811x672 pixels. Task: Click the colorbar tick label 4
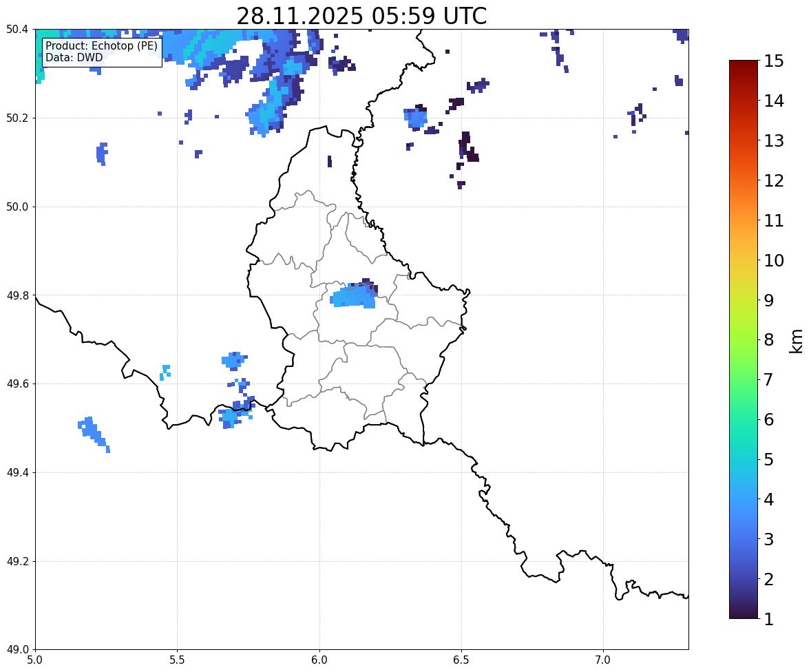pos(769,499)
